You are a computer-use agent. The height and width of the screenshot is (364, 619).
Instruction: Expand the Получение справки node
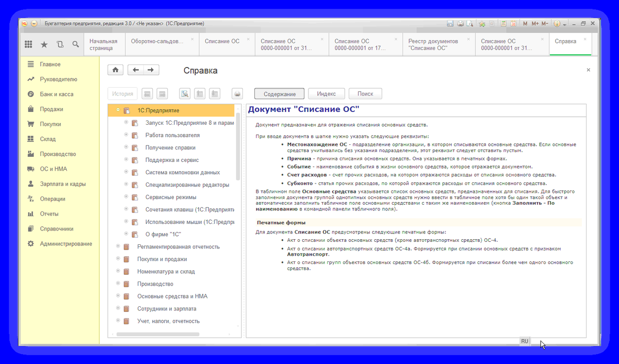(x=126, y=147)
